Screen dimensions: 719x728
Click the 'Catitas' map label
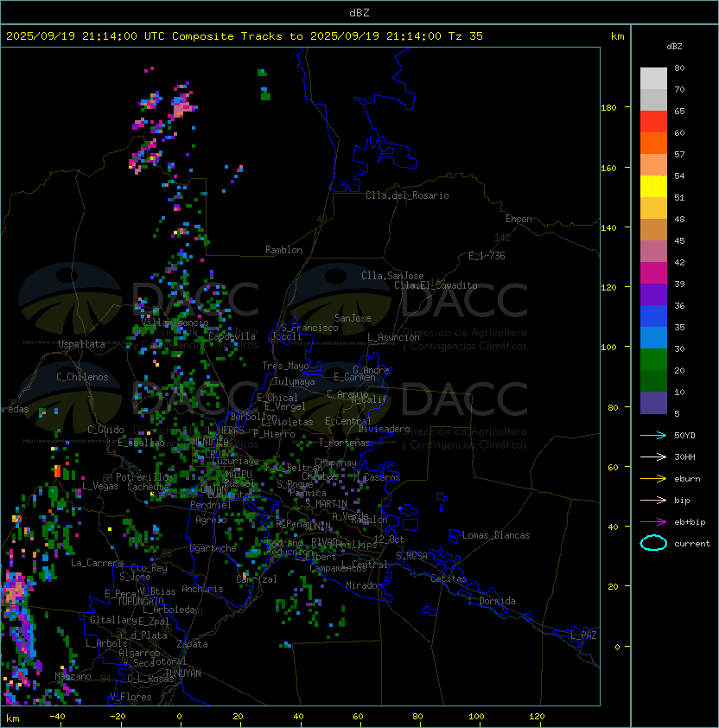point(449,578)
